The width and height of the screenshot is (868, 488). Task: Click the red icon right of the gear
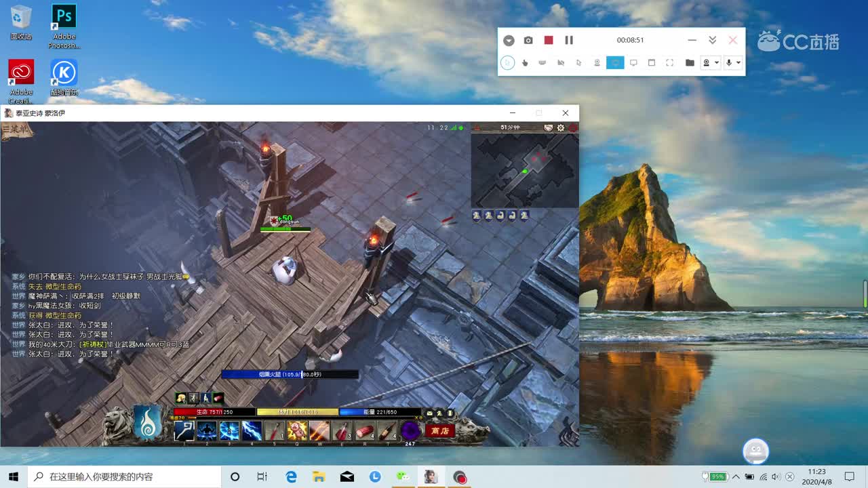click(x=573, y=127)
